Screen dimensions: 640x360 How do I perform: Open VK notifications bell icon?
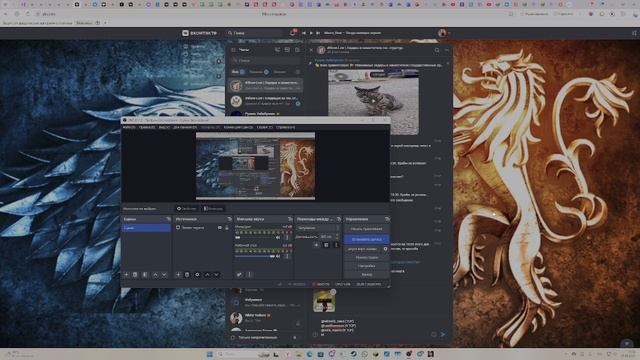pos(293,33)
